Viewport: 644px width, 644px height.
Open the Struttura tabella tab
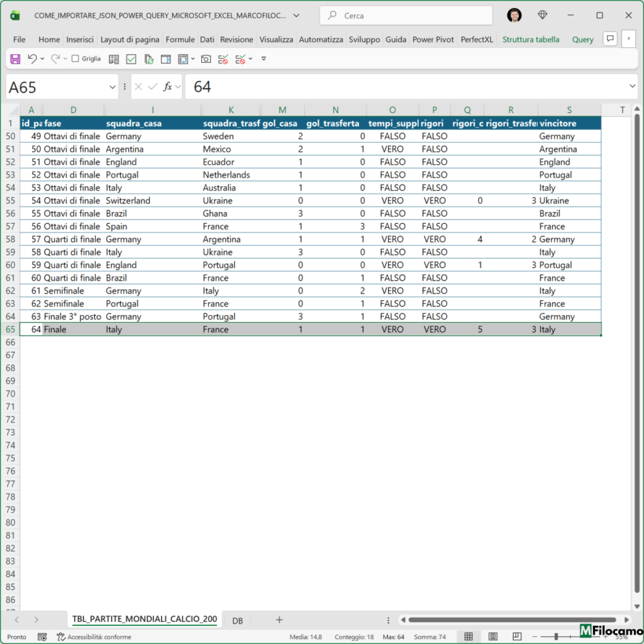coord(531,40)
